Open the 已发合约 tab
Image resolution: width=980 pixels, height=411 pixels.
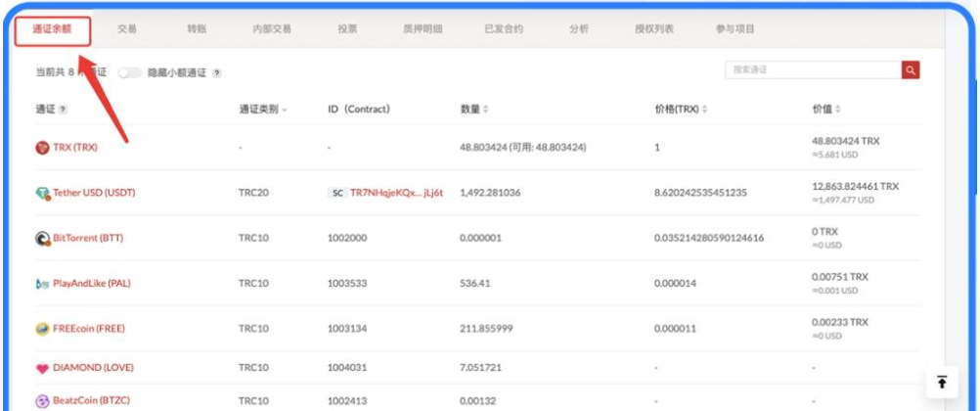tap(504, 29)
